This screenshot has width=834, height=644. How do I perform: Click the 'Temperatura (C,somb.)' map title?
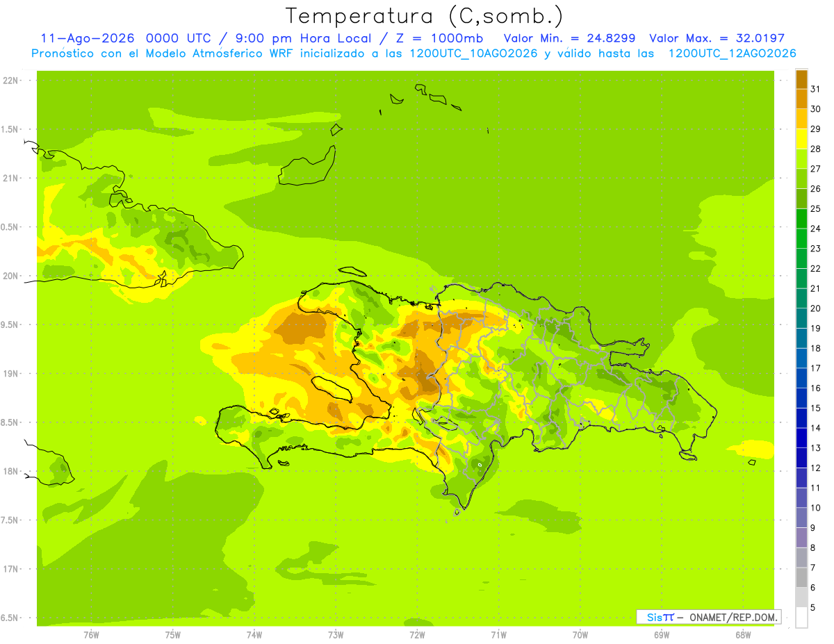point(425,16)
